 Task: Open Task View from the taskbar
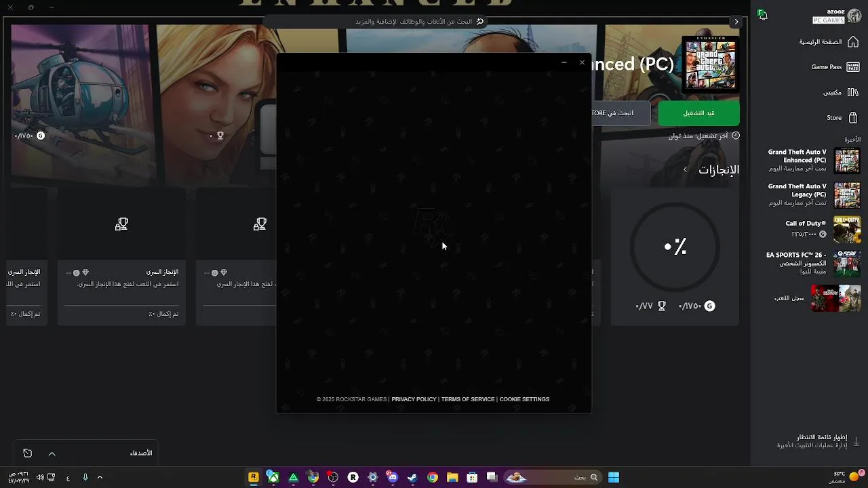[492, 477]
